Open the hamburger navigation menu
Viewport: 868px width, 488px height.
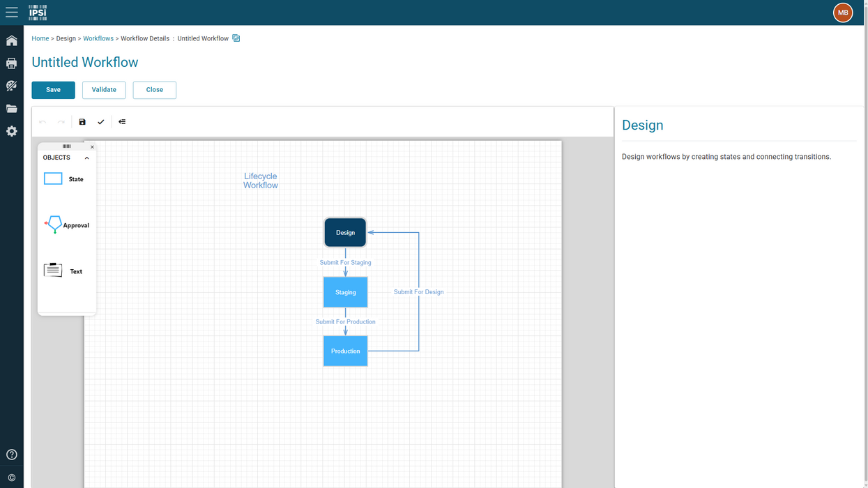coord(12,13)
